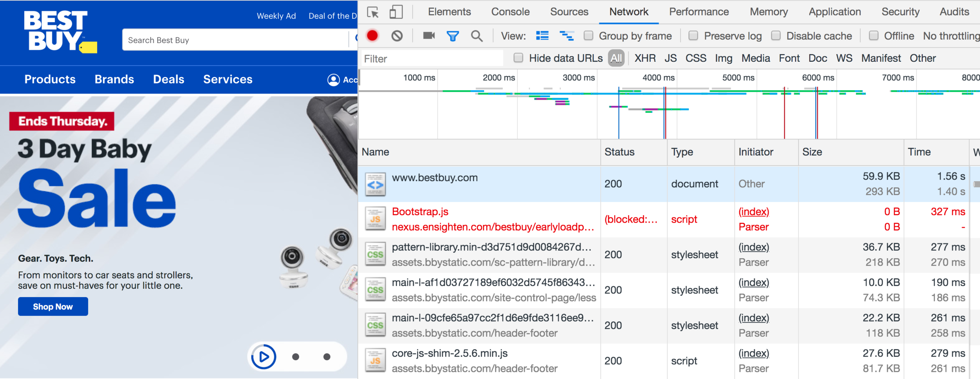Select the second carousel dot
Image resolution: width=980 pixels, height=379 pixels.
click(x=296, y=357)
